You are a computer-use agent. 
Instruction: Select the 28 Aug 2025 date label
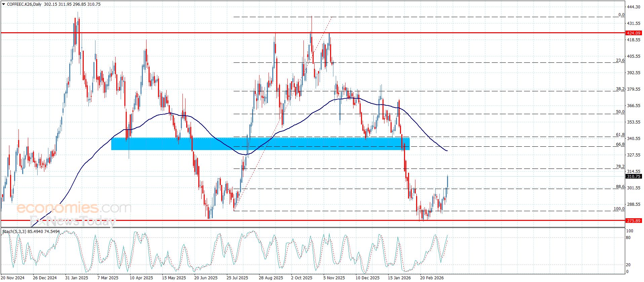pos(271,278)
